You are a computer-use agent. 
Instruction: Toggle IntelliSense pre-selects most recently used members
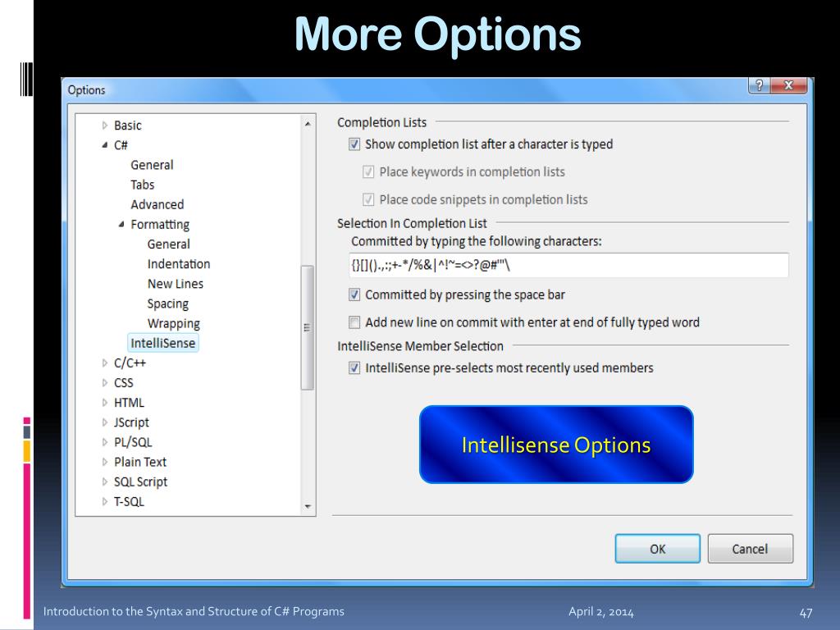coord(354,368)
